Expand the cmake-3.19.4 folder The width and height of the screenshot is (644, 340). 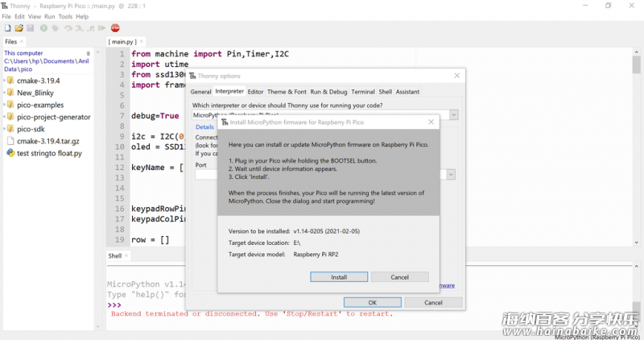point(5,81)
